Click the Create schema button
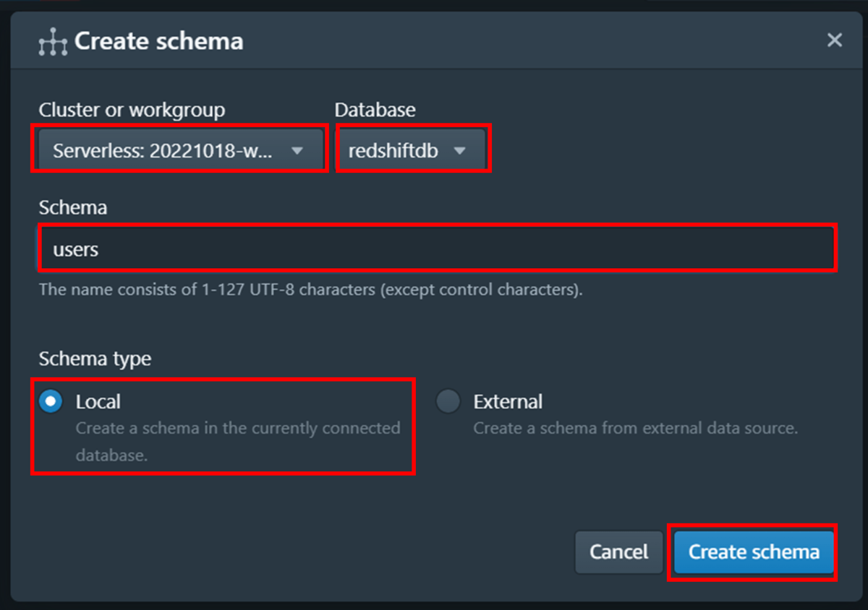The image size is (868, 610). (x=754, y=552)
